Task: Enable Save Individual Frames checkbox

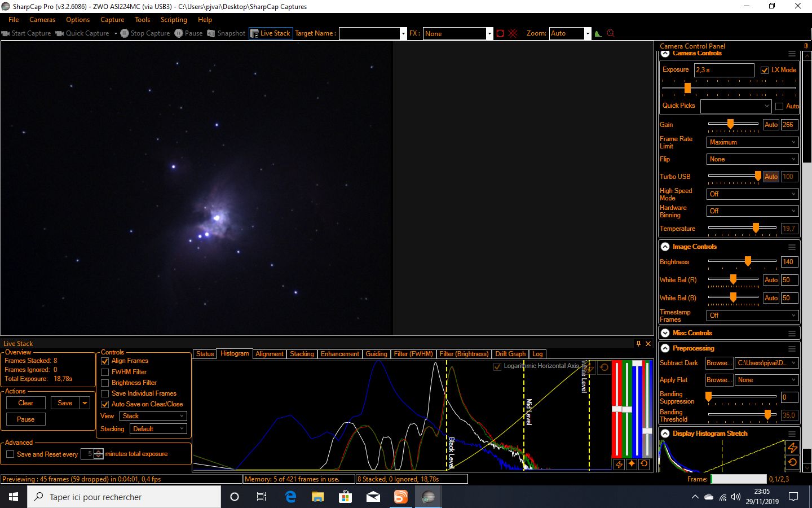Action: click(x=105, y=394)
